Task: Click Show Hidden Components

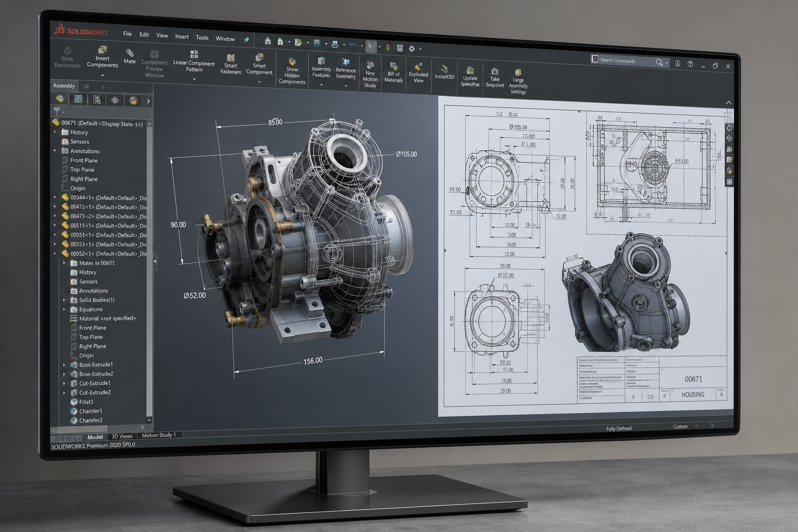Action: point(292,71)
